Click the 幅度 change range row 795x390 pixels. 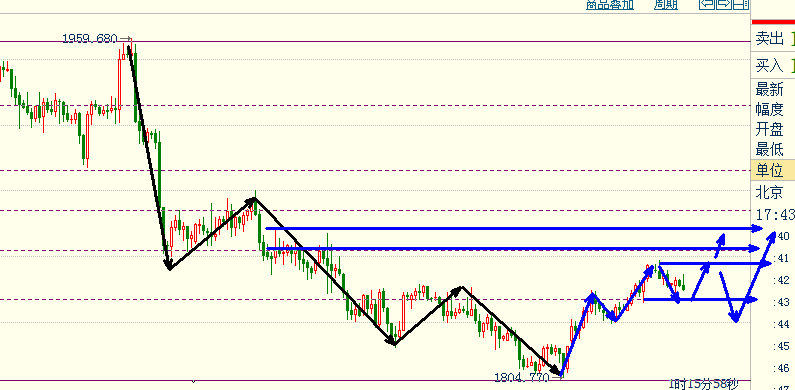pyautogui.click(x=773, y=110)
